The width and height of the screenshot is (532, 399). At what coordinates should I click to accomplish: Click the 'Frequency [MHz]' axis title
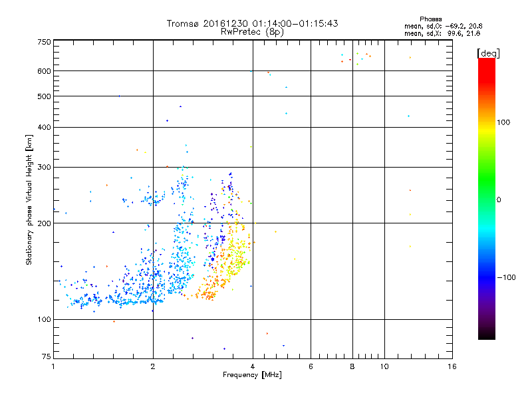click(252, 375)
